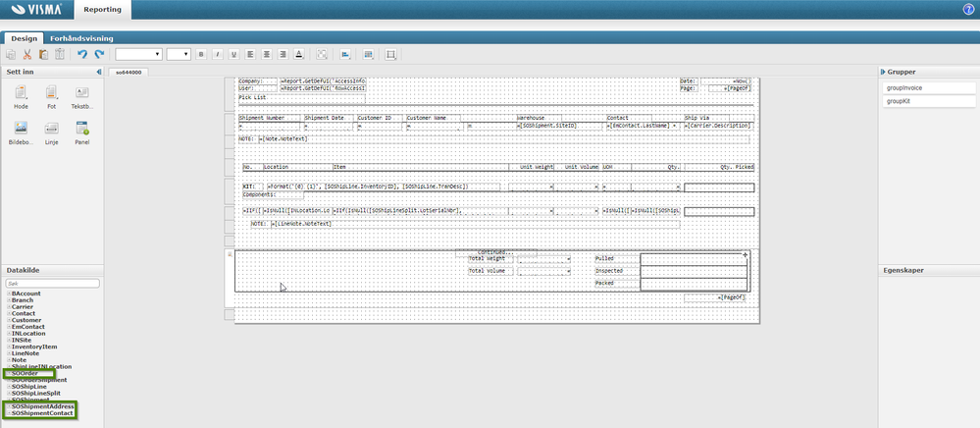This screenshot has height=428, width=980.
Task: Expand the SOShipmentContact node
Action: (x=9, y=413)
